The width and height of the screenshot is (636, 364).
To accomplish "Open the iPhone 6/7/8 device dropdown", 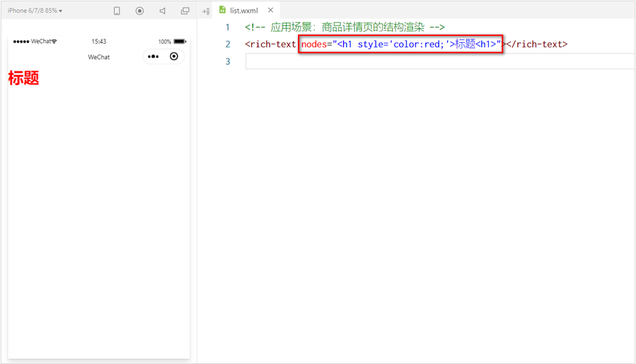I will (35, 11).
